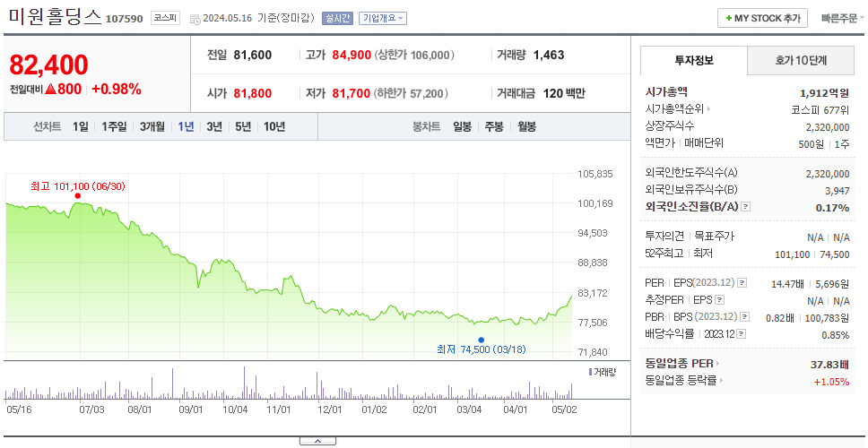Switch to the 투자정보 tab

[x=694, y=61]
